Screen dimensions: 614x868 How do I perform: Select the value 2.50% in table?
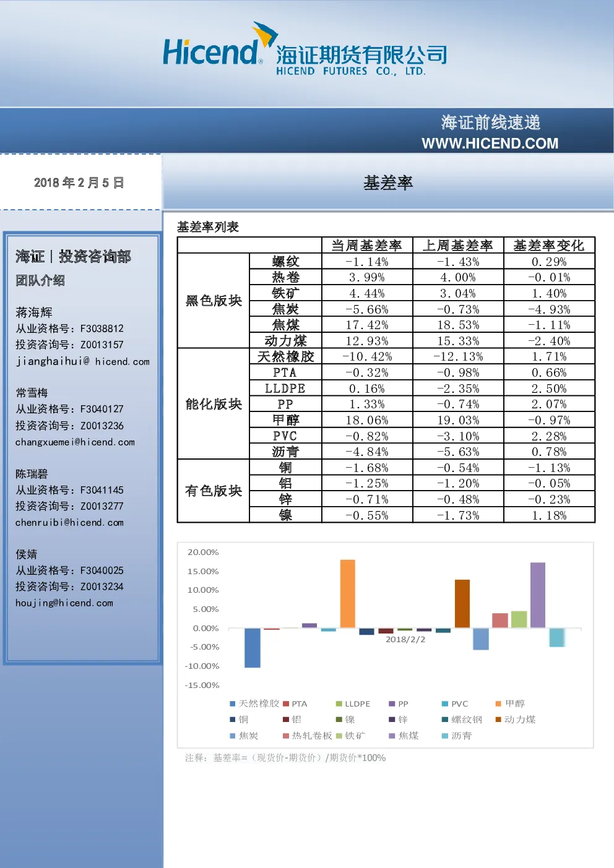[x=549, y=389]
